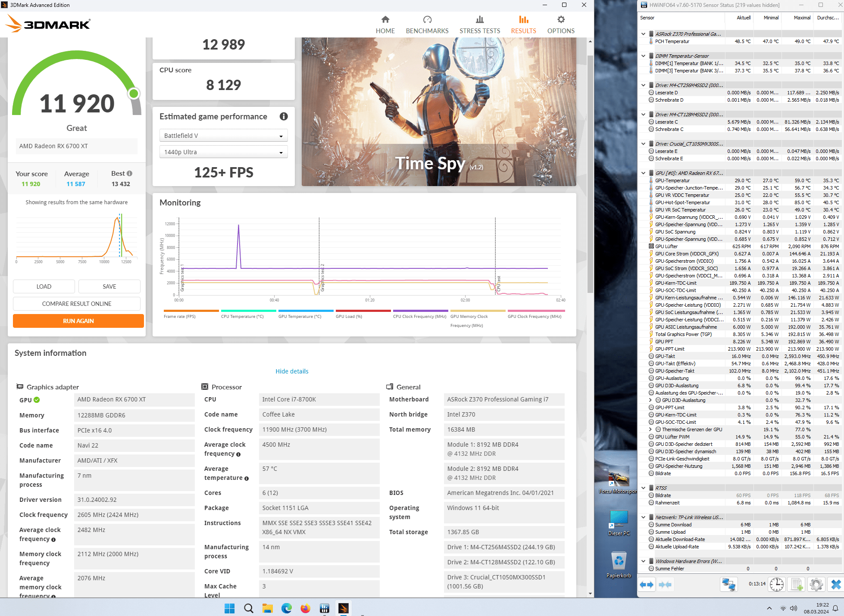Toggle CPU Clock Frequency legend entry
Screen dimensions: 844x616
click(421, 314)
